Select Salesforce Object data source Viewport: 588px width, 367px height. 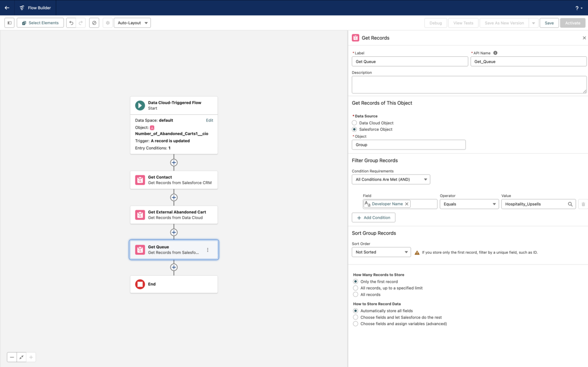355,129
